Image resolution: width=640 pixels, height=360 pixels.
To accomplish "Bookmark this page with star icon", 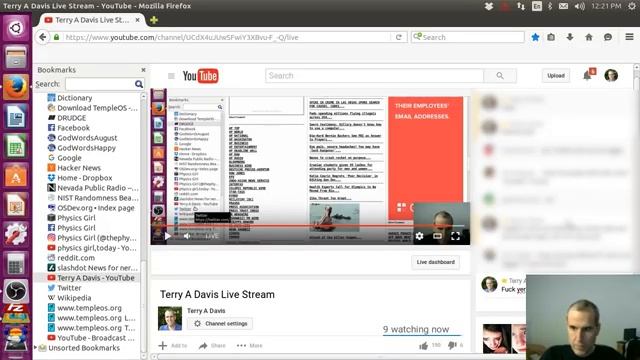I will (x=535, y=37).
